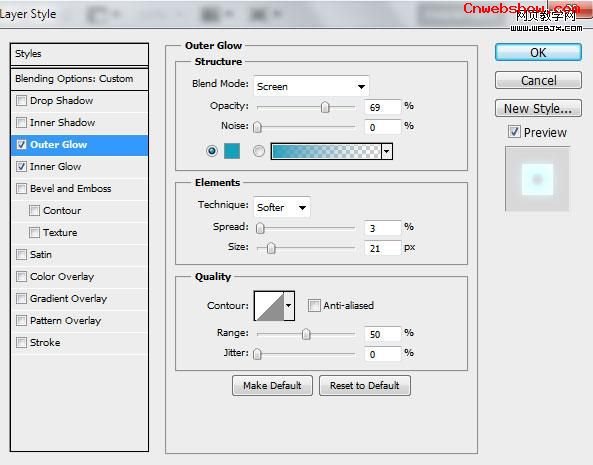Click the Opacity value field

(382, 107)
